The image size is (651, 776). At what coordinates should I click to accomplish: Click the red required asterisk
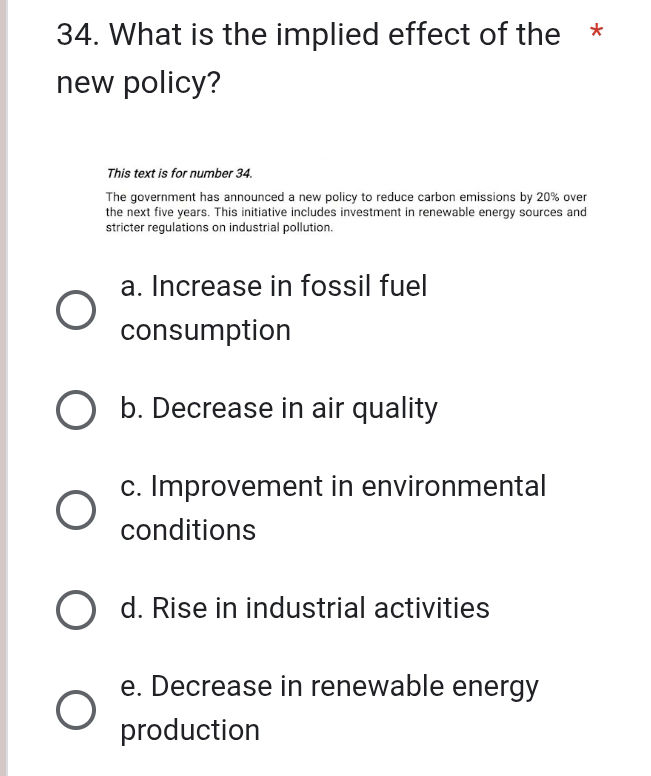(x=596, y=34)
